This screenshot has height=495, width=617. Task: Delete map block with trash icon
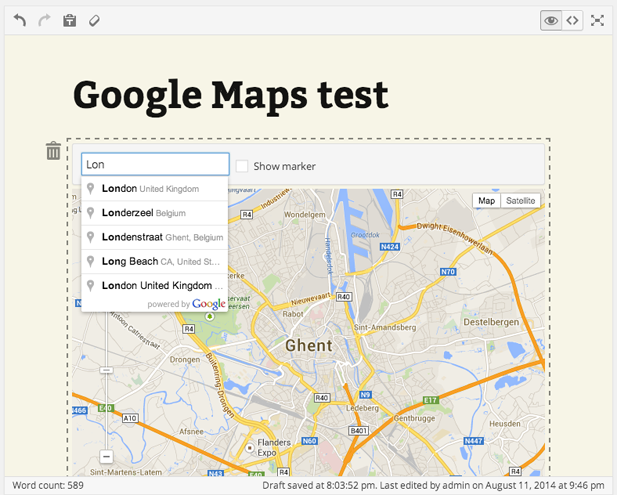click(x=54, y=151)
